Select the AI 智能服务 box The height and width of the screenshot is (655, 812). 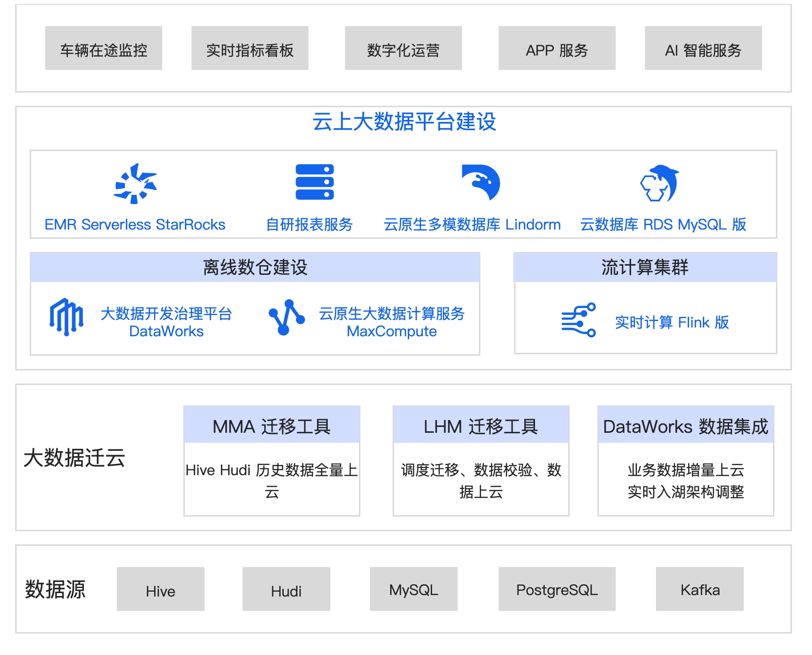[x=703, y=48]
